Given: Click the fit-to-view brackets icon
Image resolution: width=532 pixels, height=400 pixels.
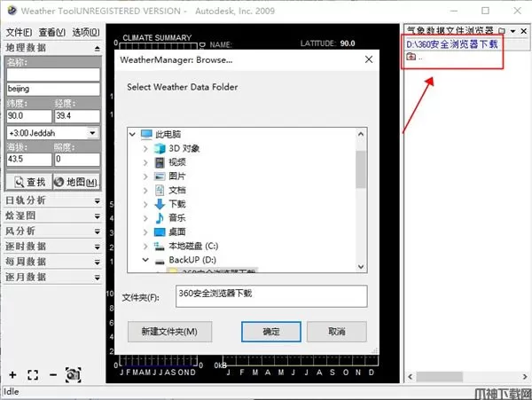Looking at the screenshot, I should 33,375.
